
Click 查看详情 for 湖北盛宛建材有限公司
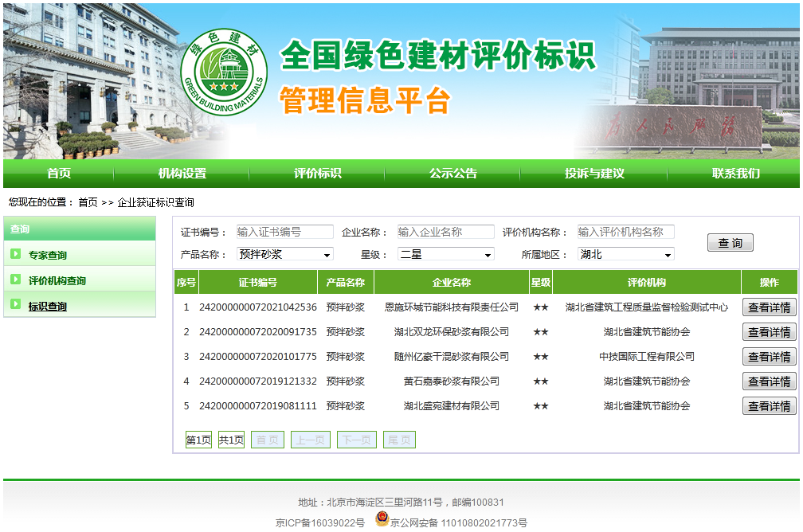coord(769,406)
